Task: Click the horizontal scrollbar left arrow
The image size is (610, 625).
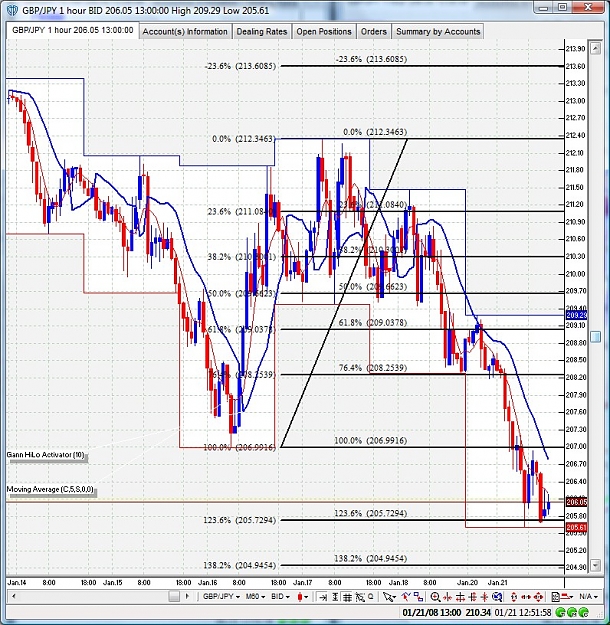Action: point(14,597)
